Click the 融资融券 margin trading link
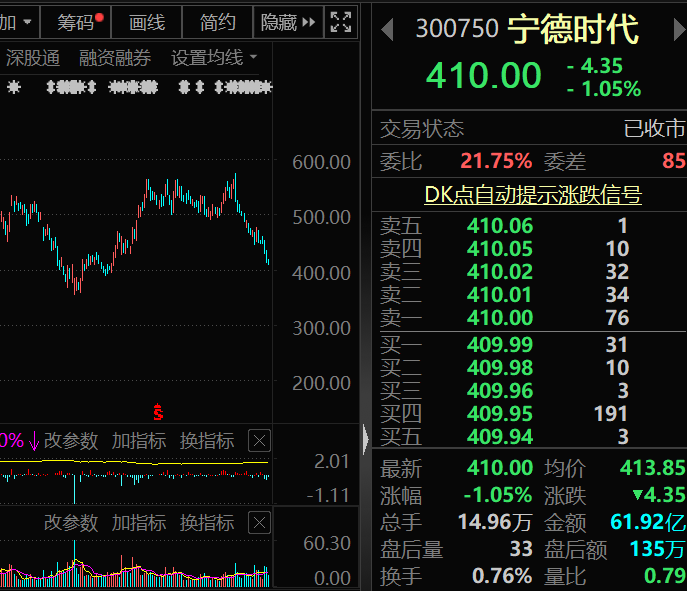The height and width of the screenshot is (591, 687). tap(115, 58)
